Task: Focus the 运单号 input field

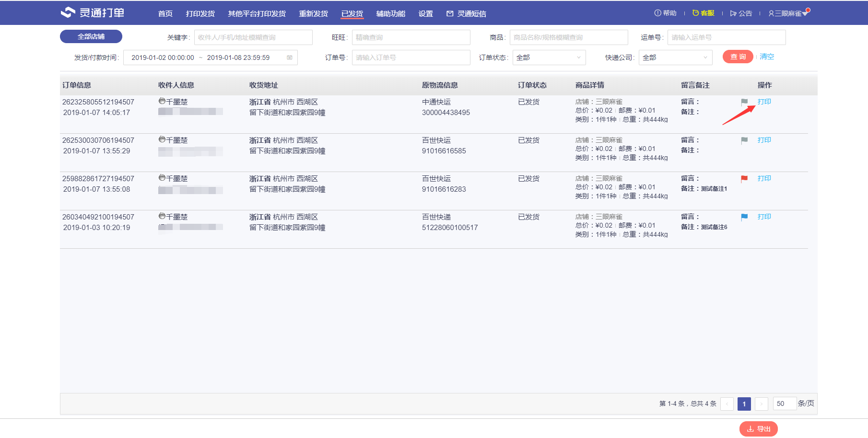Action: point(727,37)
